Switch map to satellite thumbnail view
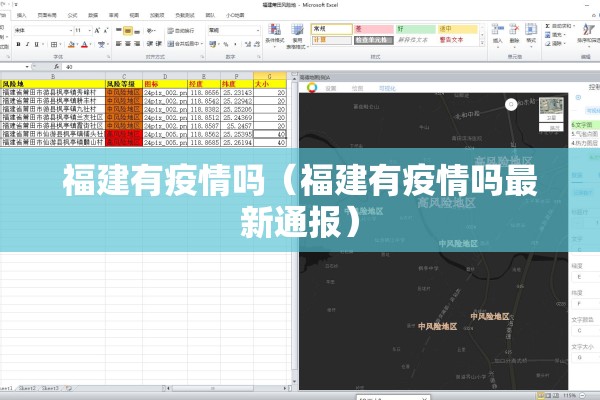Viewport: 600px width, 400px height. pos(551,109)
